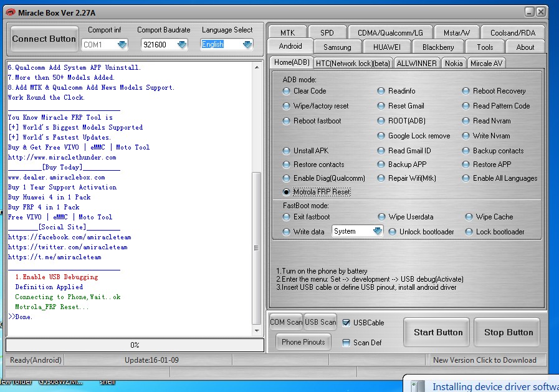Open the HUAWEI tab
The width and height of the screenshot is (559, 392).
tap(387, 47)
